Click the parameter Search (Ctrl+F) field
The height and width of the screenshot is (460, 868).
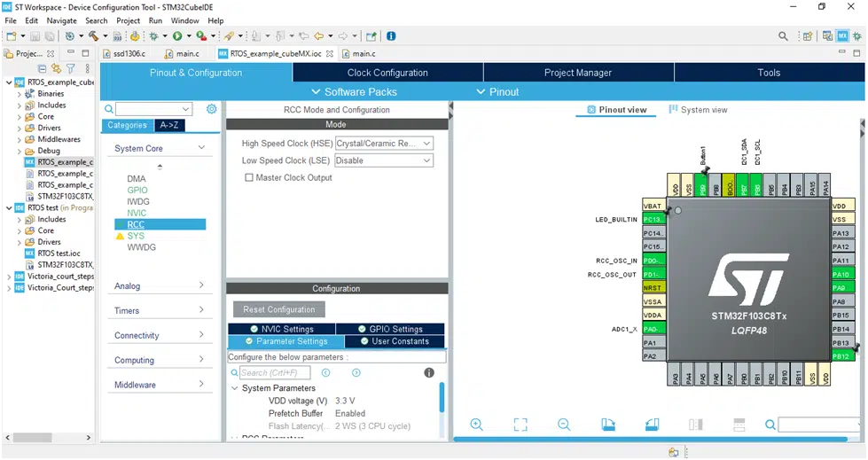pos(275,372)
